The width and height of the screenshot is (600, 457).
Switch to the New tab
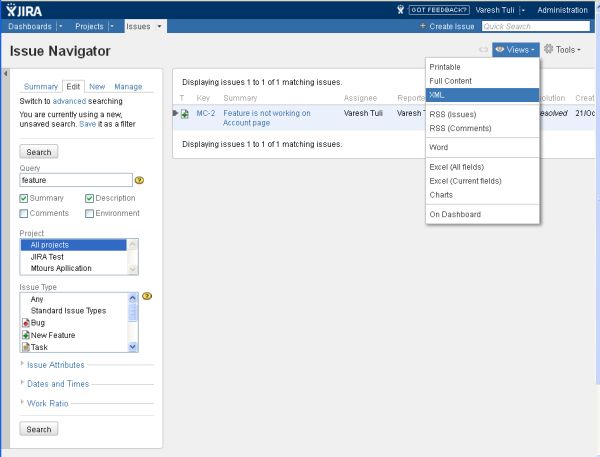tap(97, 87)
